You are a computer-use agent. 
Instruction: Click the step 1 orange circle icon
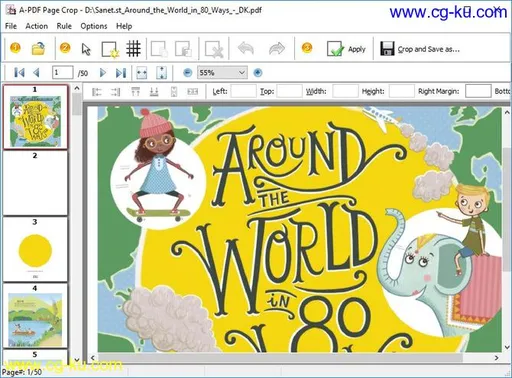click(x=15, y=48)
